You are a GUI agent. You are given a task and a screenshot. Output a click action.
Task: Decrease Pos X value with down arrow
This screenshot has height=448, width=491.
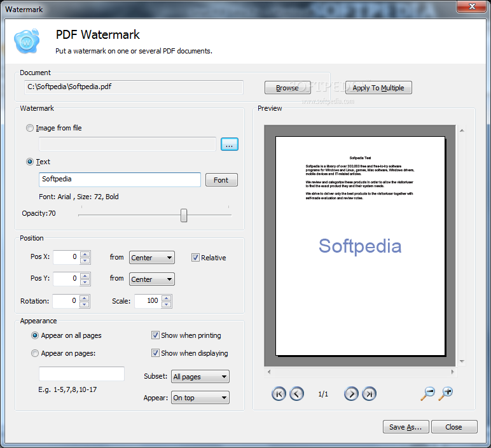point(85,261)
